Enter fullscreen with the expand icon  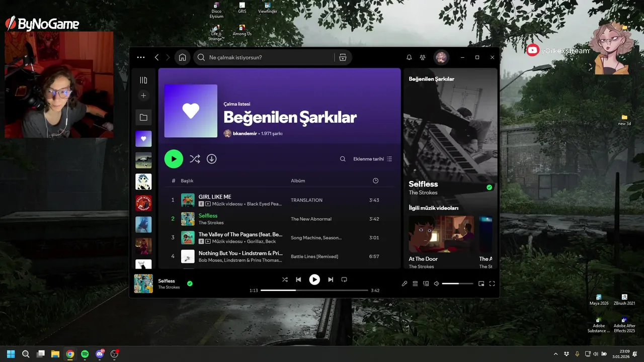tap(492, 284)
